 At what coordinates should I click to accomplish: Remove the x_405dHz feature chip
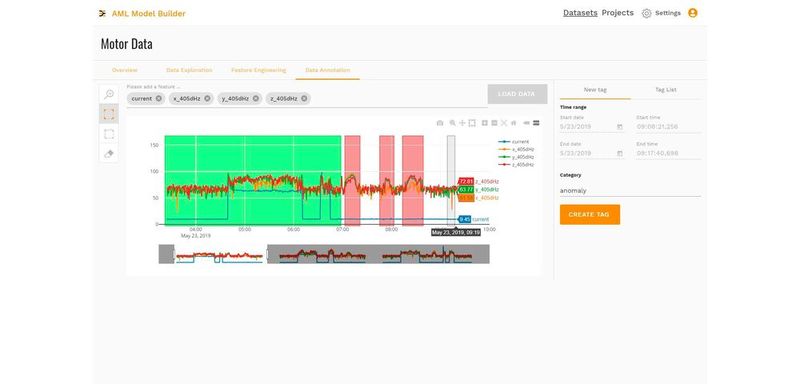(x=207, y=98)
